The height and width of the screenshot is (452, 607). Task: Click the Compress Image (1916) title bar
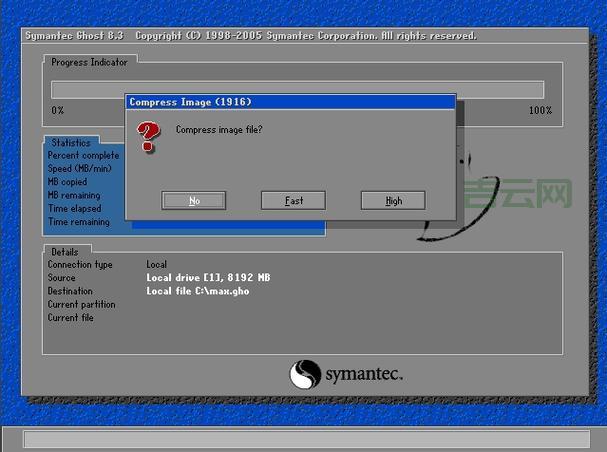[x=290, y=102]
